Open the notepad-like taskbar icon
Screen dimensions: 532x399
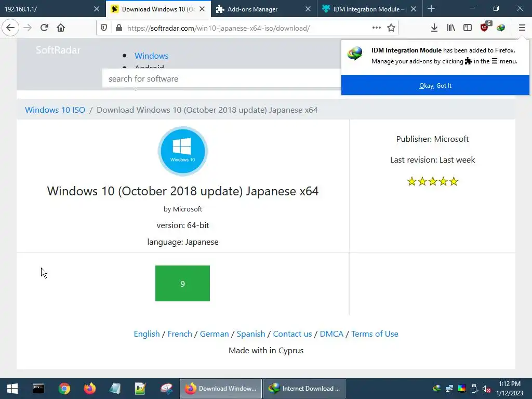115,389
